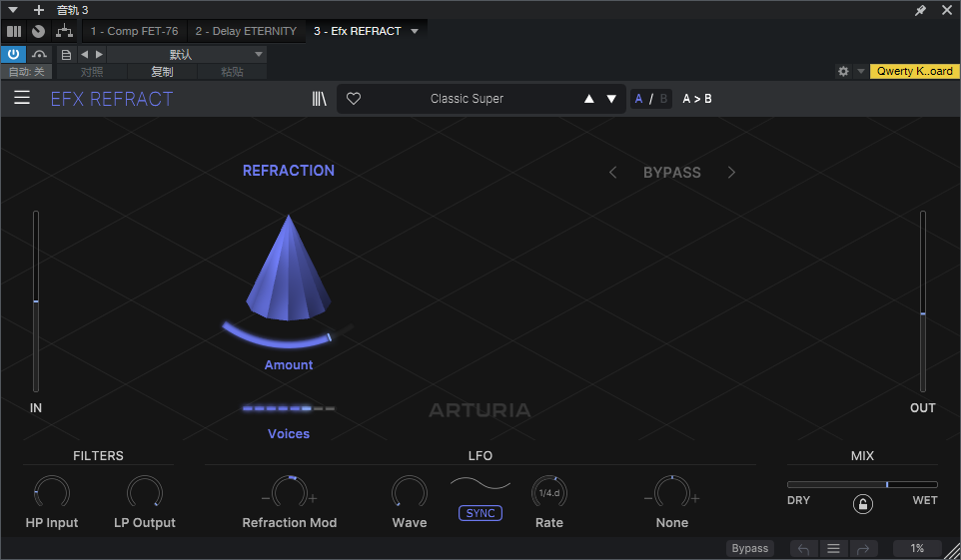Image resolution: width=961 pixels, height=560 pixels.
Task: Adjust the Amount arc slider
Action: [287, 335]
